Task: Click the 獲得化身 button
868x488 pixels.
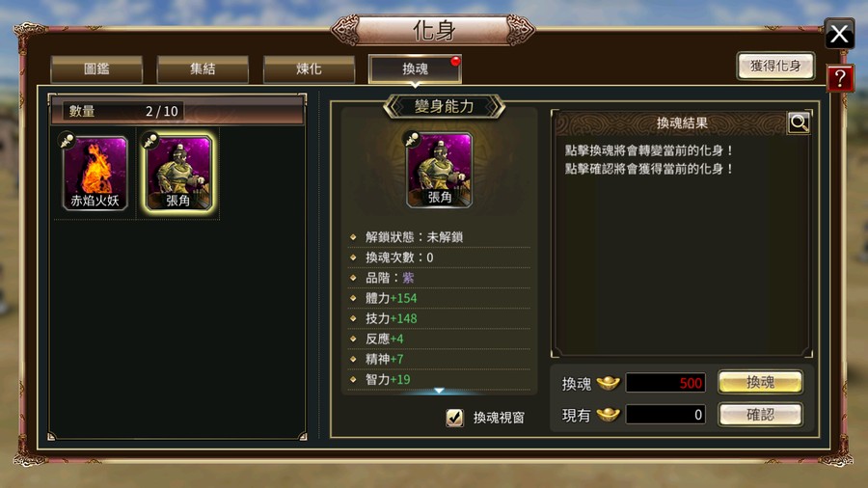Action: click(x=775, y=66)
